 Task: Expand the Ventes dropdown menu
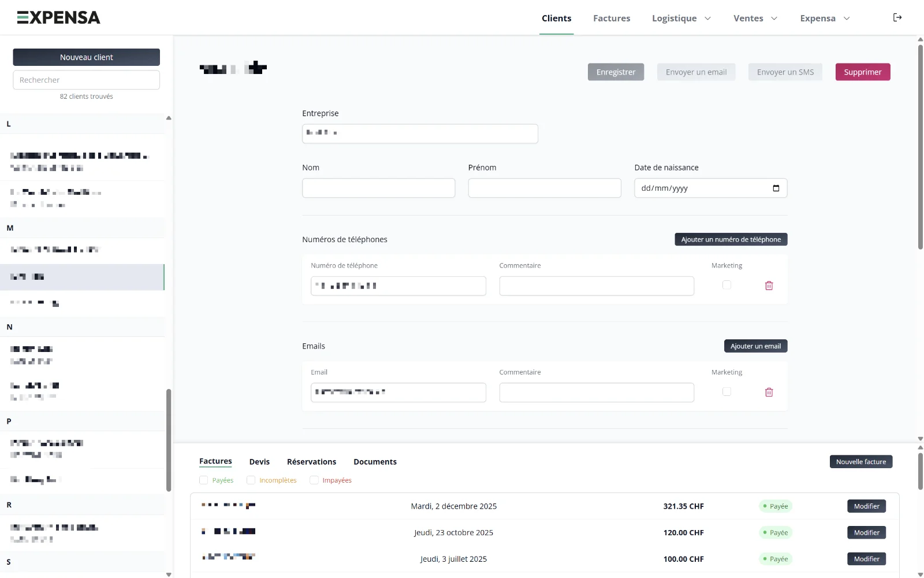pos(755,18)
